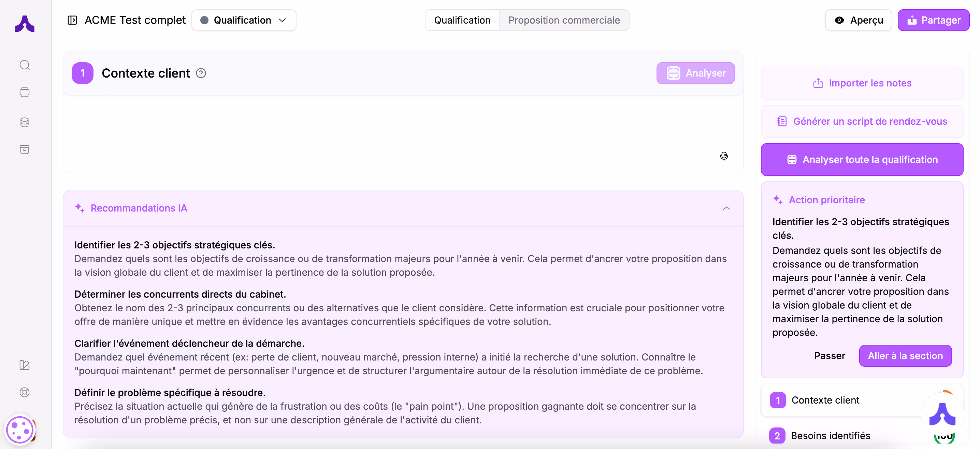
Task: Select the Qualification tab
Action: pos(462,20)
